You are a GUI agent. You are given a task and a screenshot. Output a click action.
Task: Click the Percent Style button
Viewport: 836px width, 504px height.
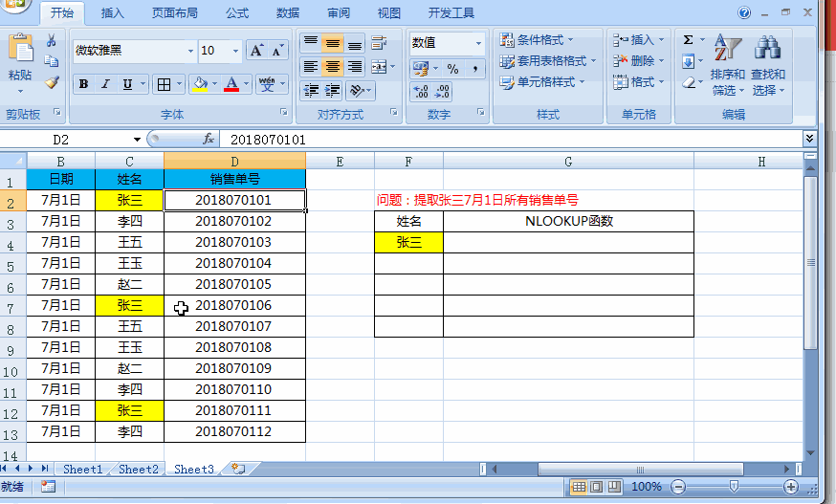[452, 68]
